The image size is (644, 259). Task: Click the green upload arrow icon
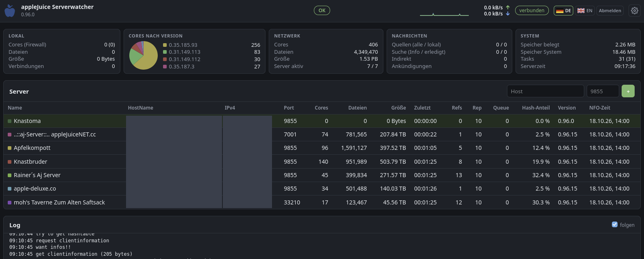pos(508,7)
